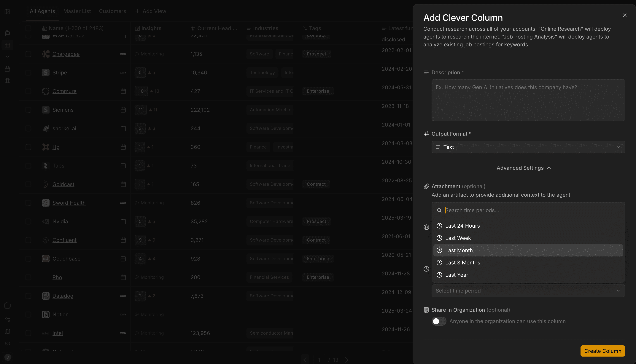Click the map icon in left sidebar
This screenshot has height=364, width=636.
[7, 331]
